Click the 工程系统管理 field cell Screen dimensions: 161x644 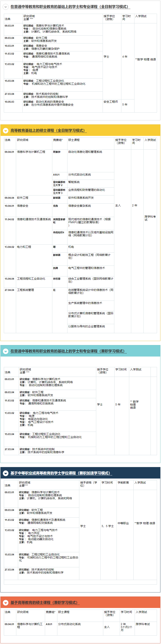pyautogui.click(x=26, y=290)
